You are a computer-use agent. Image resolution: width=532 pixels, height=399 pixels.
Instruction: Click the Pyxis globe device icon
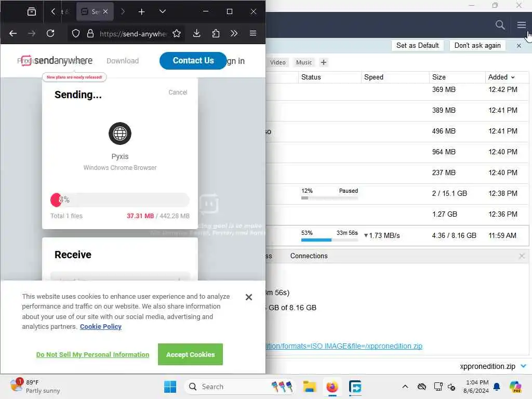tap(120, 134)
